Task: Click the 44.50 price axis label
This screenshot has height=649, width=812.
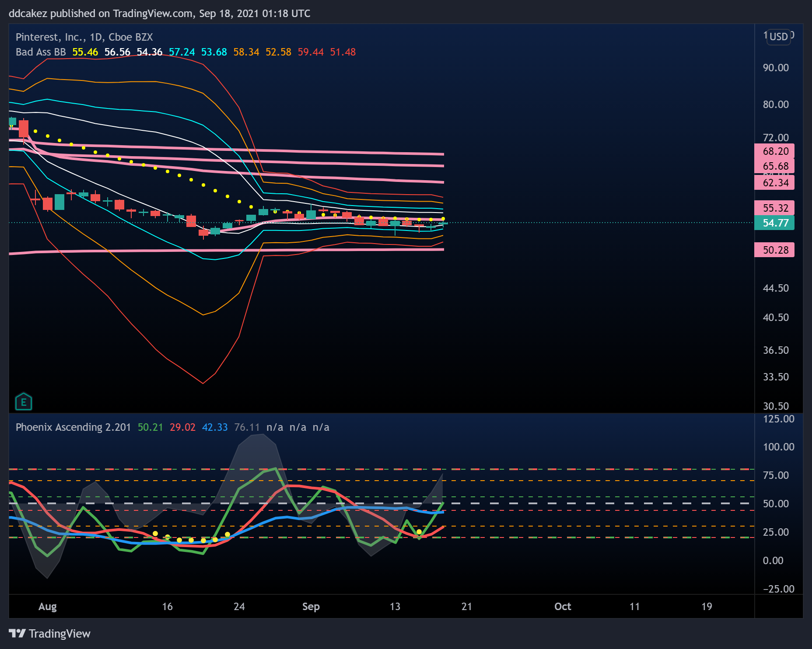Action: coord(776,288)
